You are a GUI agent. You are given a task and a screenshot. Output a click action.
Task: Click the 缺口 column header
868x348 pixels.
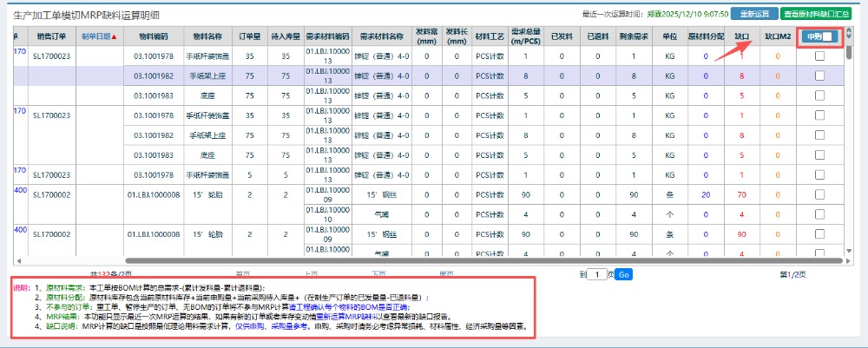pyautogui.click(x=742, y=37)
